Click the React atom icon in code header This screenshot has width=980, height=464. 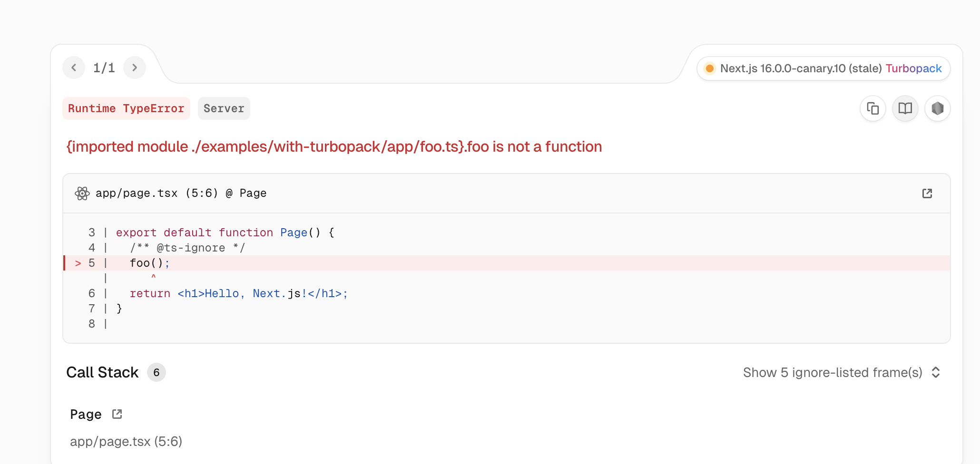point(82,193)
